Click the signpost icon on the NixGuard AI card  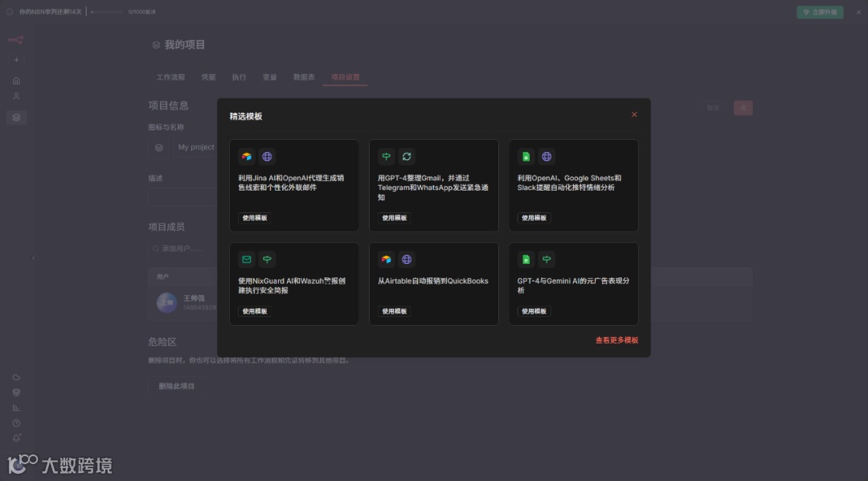coord(267,259)
